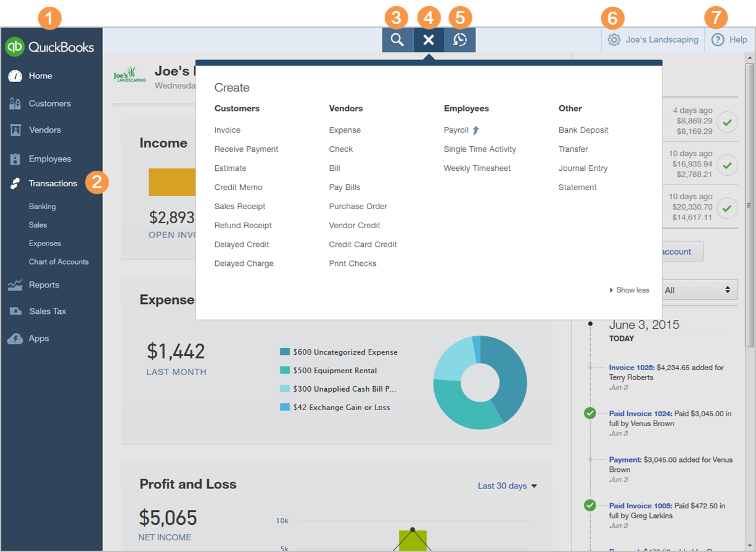The image size is (756, 552).
Task: Choose Print Checks option
Action: pyautogui.click(x=353, y=263)
